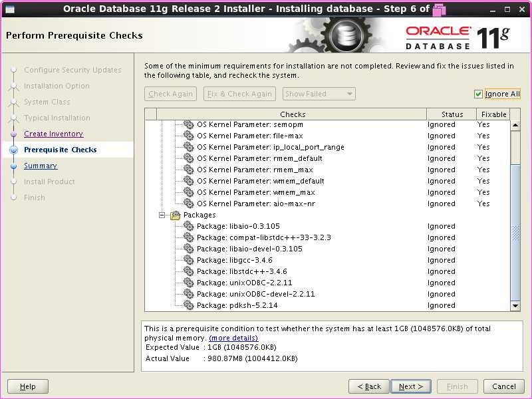Click the Status column header
Image resolution: width=532 pixels, height=399 pixels.
(x=452, y=114)
